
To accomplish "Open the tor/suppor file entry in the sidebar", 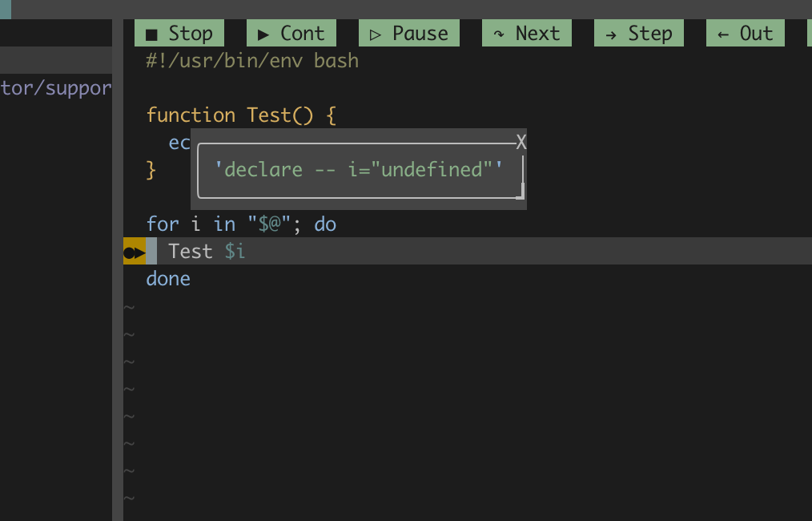I will 55,88.
